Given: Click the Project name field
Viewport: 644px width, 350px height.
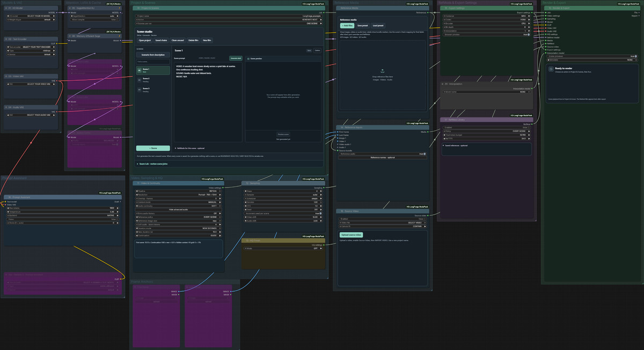Looking at the screenshot, I should pyautogui.click(x=230, y=16).
